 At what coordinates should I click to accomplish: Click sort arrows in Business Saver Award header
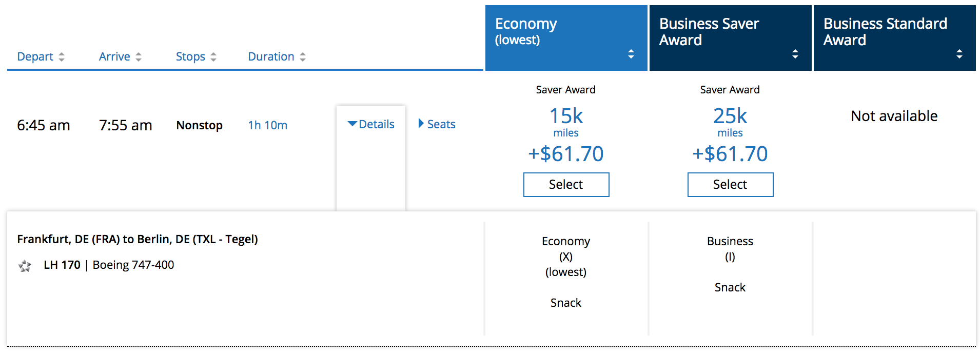tap(795, 54)
